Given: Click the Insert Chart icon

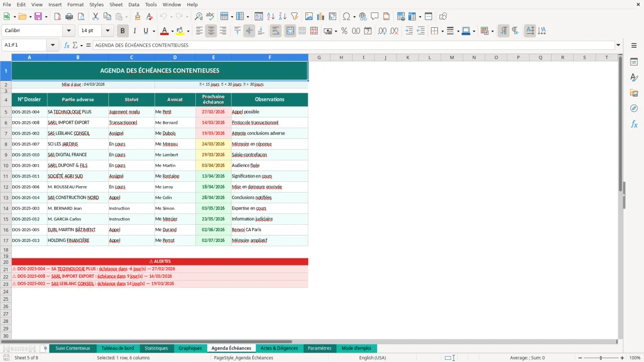Looking at the screenshot, I should click(321, 17).
